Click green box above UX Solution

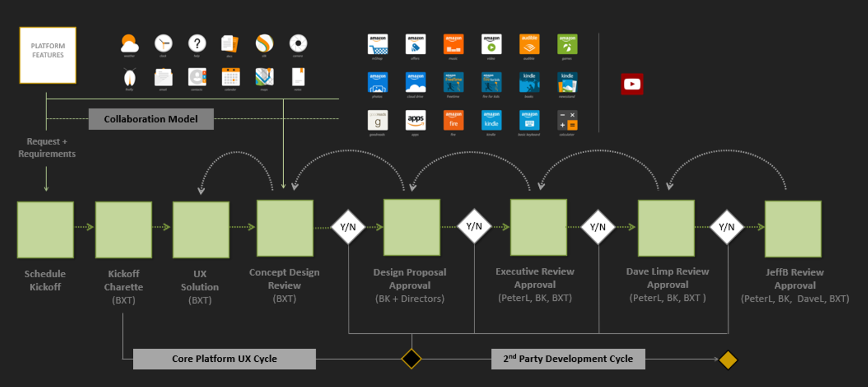tap(201, 229)
